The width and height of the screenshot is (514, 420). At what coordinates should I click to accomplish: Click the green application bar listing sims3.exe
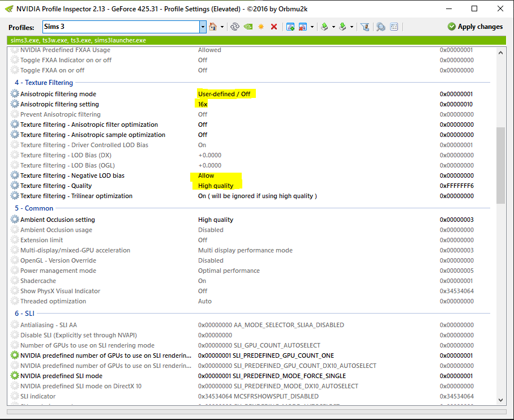[x=256, y=40]
